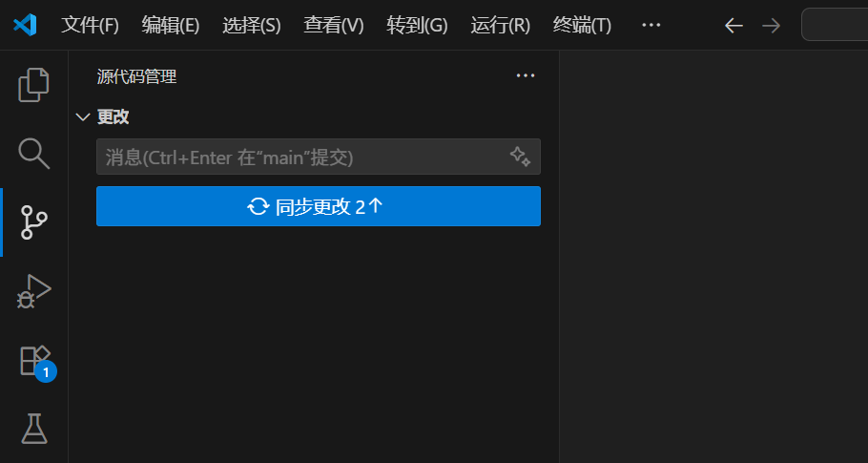Open the Search view icon
Image resolution: width=868 pixels, height=463 pixels.
click(33, 154)
